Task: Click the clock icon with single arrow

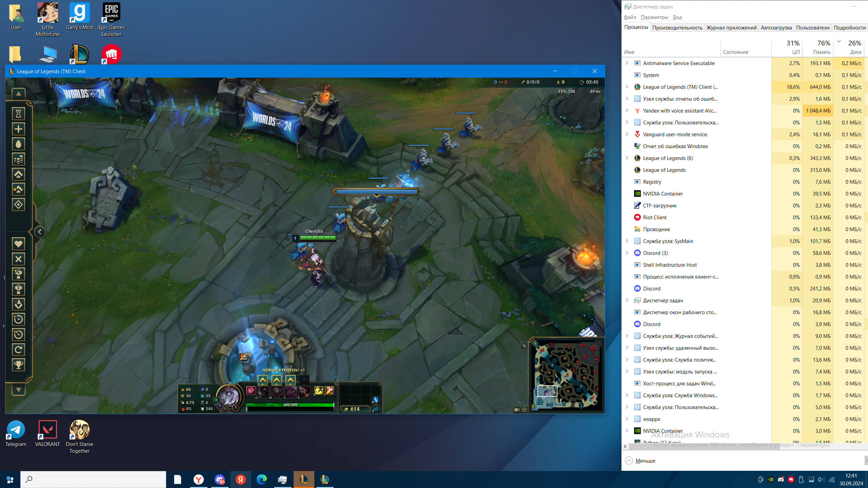Action: pos(19,319)
